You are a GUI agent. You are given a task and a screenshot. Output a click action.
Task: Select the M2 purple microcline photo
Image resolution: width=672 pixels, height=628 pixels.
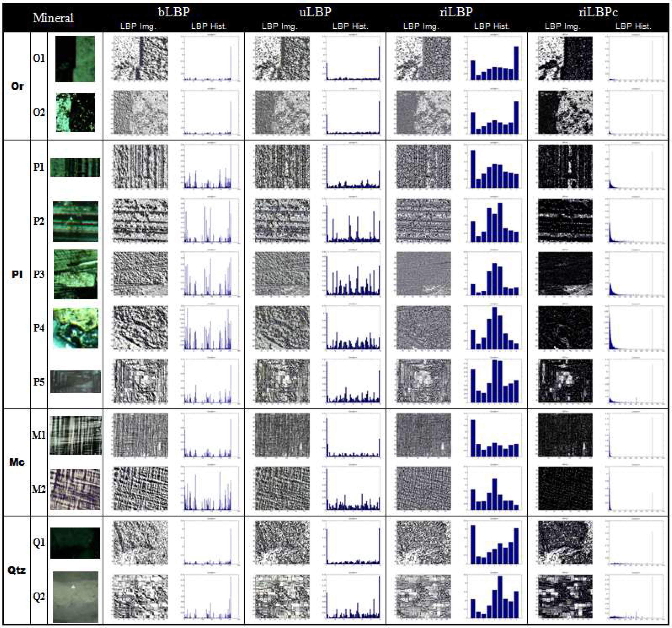[75, 489]
